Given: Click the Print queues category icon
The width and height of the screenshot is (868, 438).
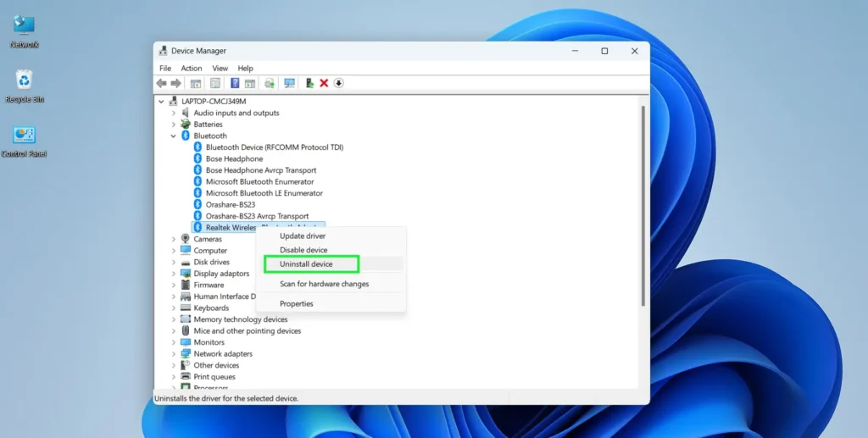Looking at the screenshot, I should coord(186,377).
